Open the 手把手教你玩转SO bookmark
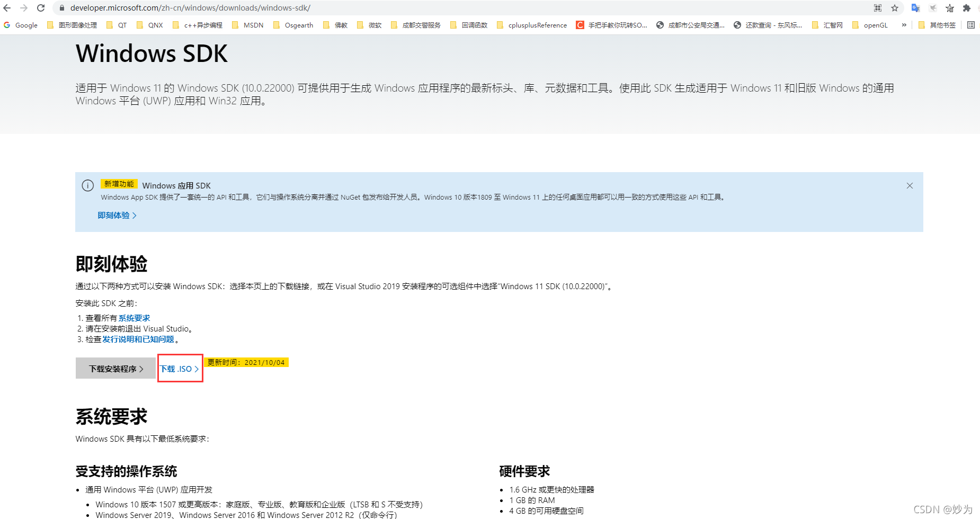This screenshot has width=980, height=519. pos(612,25)
